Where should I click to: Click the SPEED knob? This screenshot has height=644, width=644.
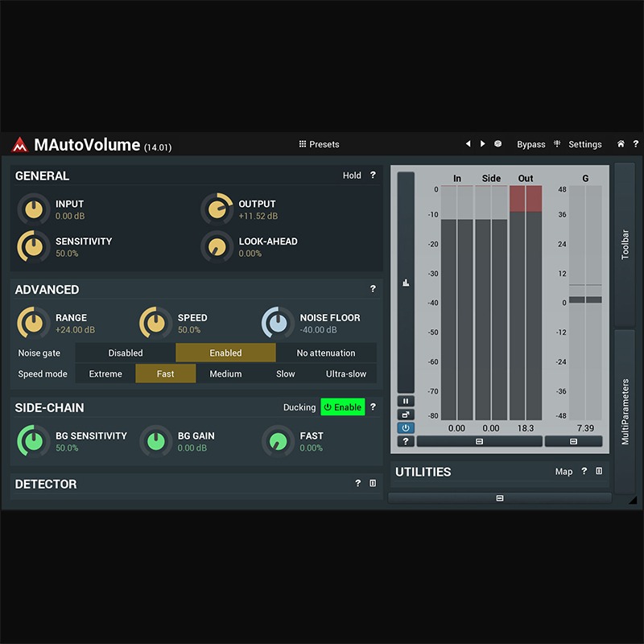pos(155,323)
